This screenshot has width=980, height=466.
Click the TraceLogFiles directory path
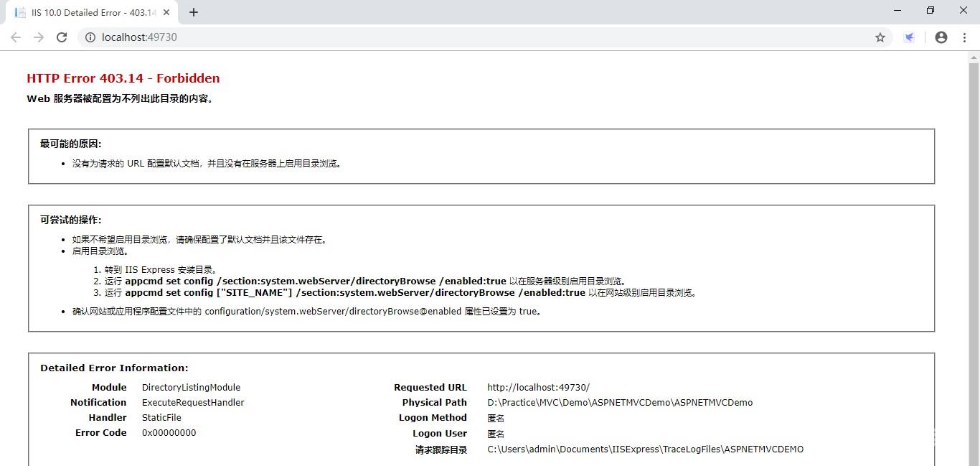[x=645, y=449]
